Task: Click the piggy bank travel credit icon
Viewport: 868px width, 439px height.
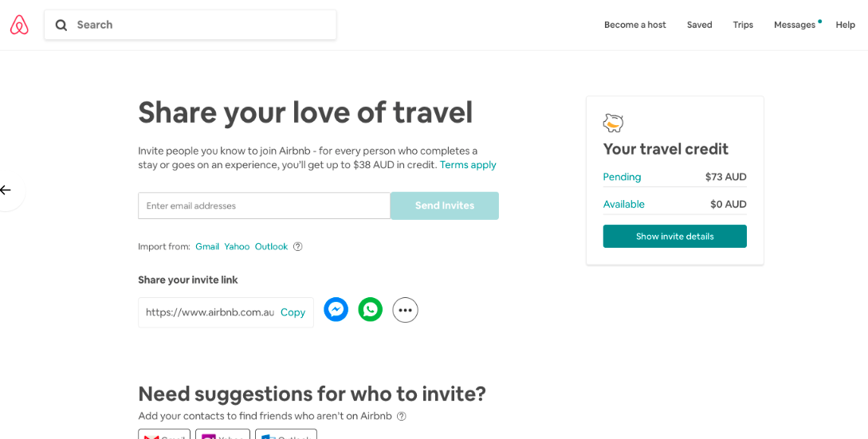Action: [x=613, y=123]
